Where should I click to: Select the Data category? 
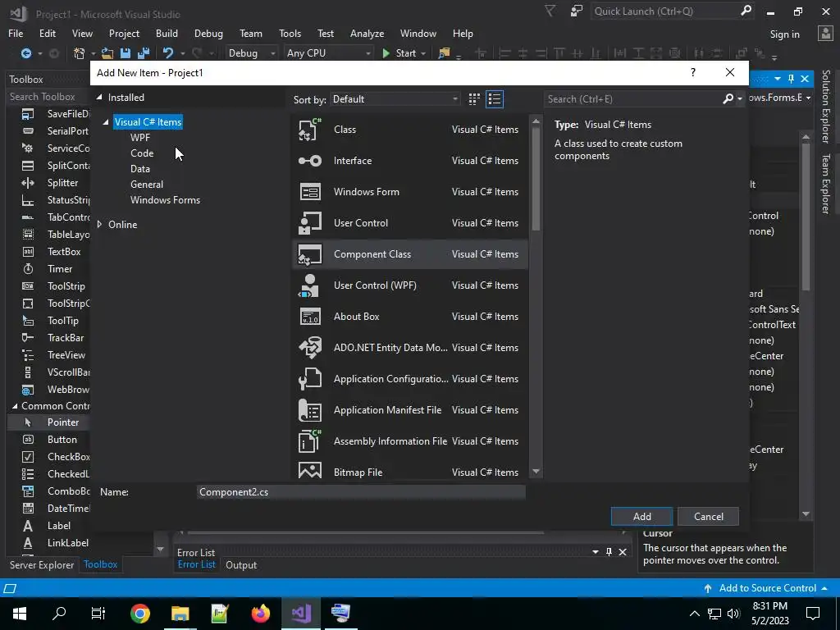click(139, 169)
